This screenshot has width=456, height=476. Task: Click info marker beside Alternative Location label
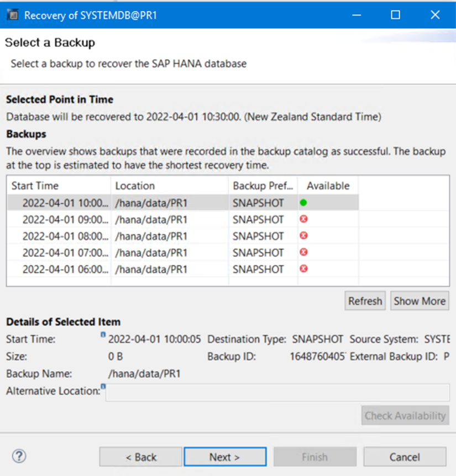[103, 387]
